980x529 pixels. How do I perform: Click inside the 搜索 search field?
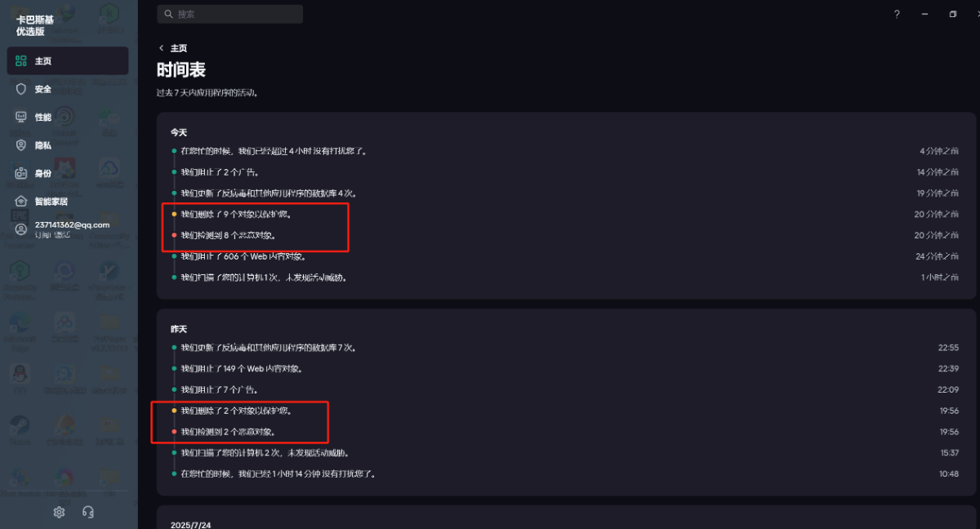(237, 14)
